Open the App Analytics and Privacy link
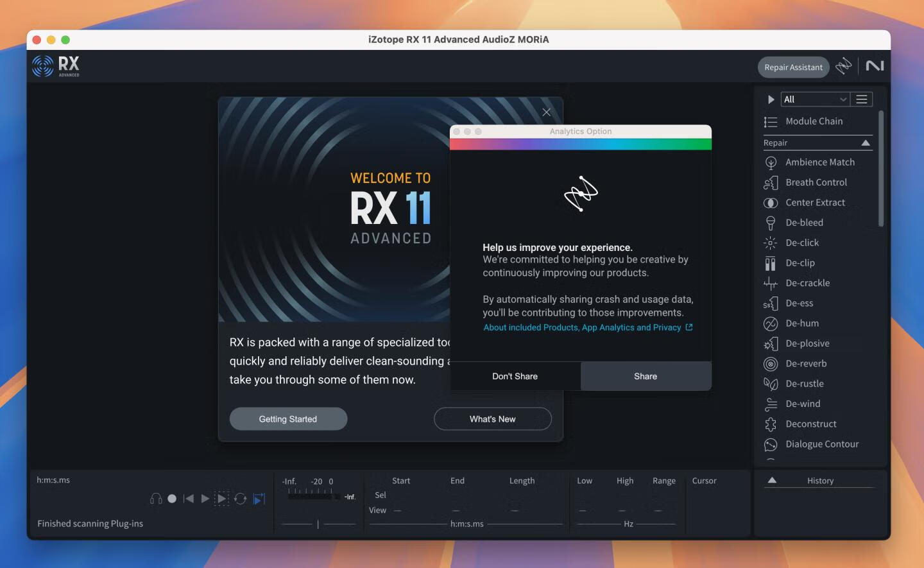 (588, 327)
